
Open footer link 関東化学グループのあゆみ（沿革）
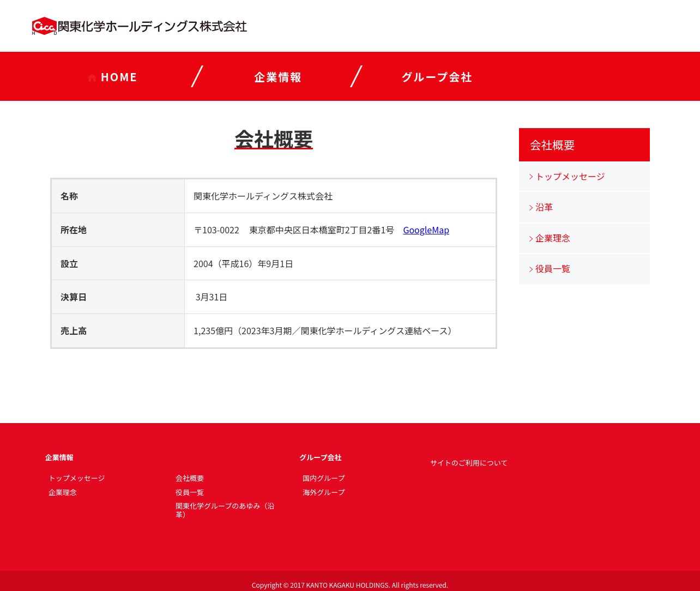[x=225, y=510]
